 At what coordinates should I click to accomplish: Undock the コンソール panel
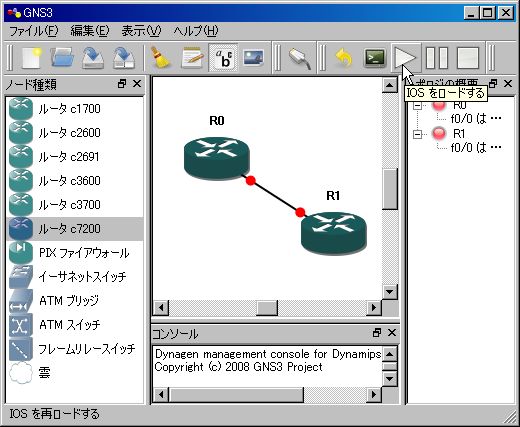pos(377,332)
